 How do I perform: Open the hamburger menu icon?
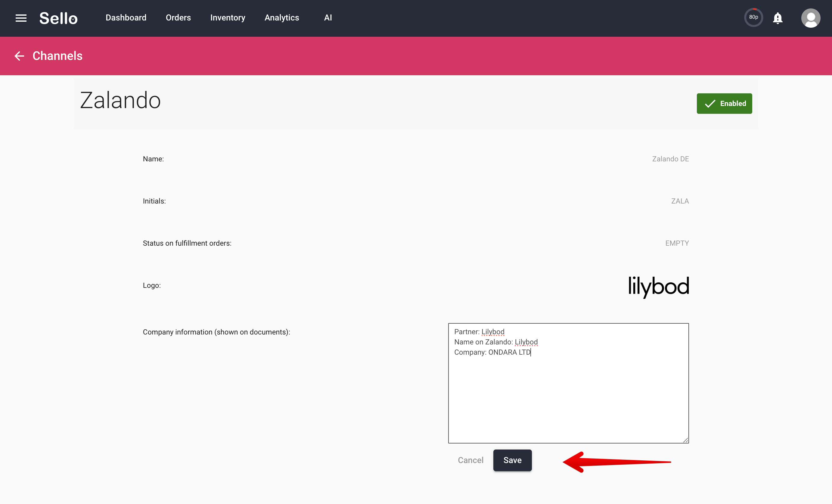coord(21,18)
